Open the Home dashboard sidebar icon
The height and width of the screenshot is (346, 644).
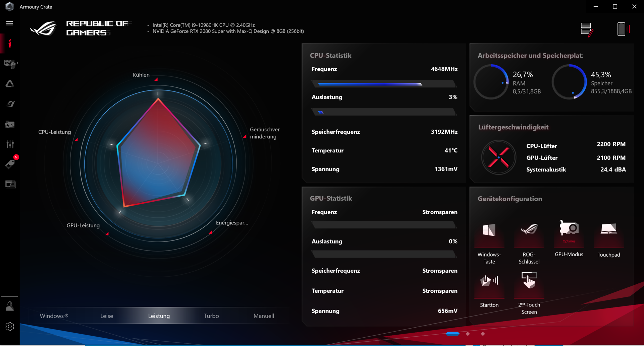click(x=10, y=44)
